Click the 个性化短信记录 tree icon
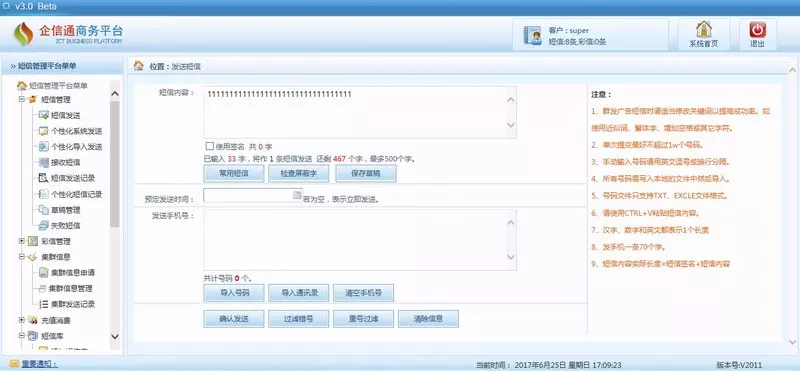Screen dimensions: 800x371 point(43,194)
